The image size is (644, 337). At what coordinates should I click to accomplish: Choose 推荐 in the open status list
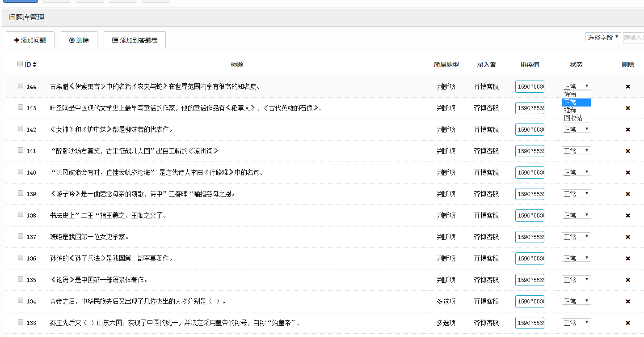570,110
